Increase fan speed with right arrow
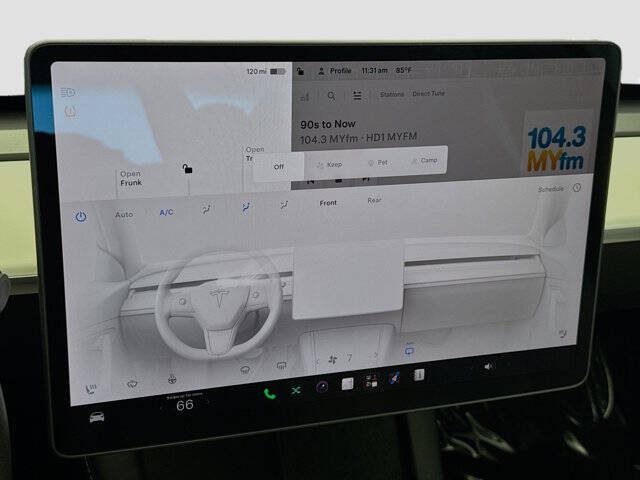This screenshot has width=640, height=480. click(376, 356)
